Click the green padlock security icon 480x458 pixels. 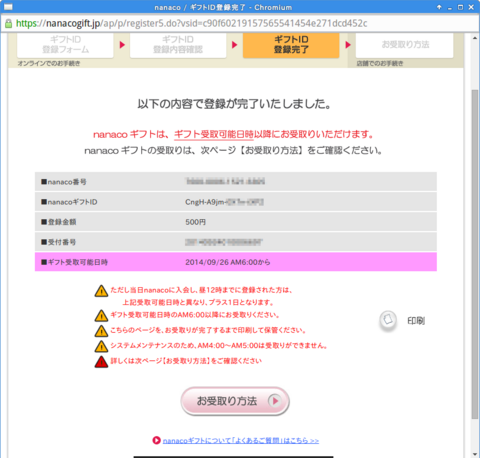(8, 23)
